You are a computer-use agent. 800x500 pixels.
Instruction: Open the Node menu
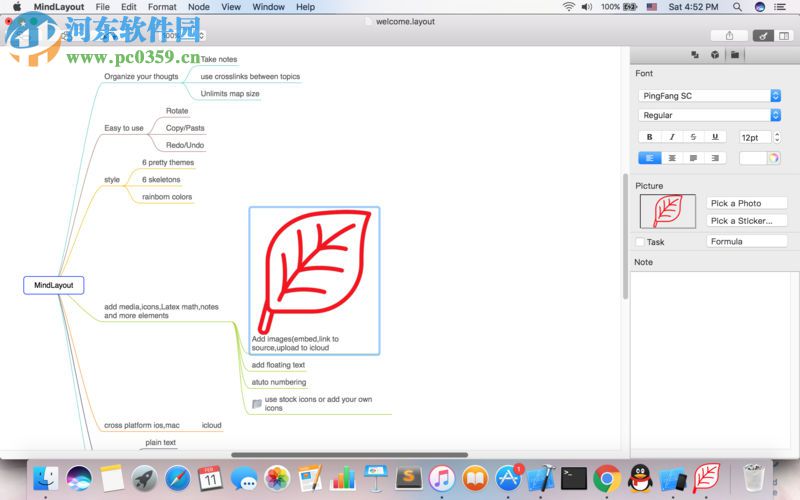198,7
